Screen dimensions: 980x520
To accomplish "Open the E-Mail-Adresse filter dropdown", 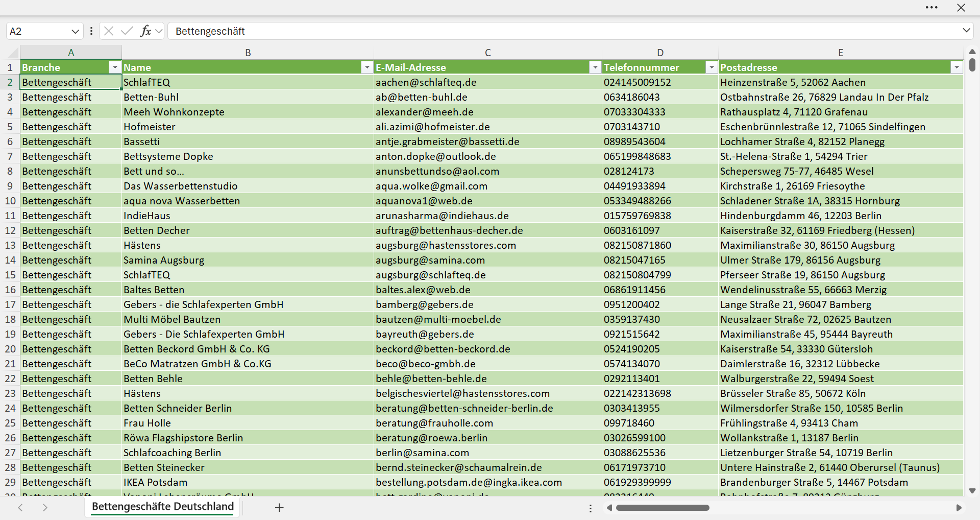I will tap(595, 67).
